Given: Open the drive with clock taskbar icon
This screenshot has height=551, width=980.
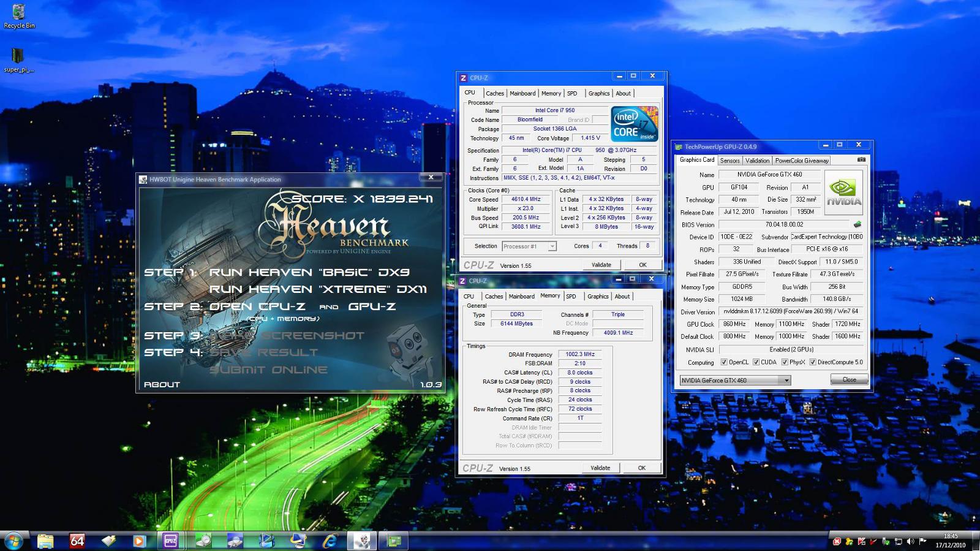Looking at the screenshot, I should (x=203, y=541).
